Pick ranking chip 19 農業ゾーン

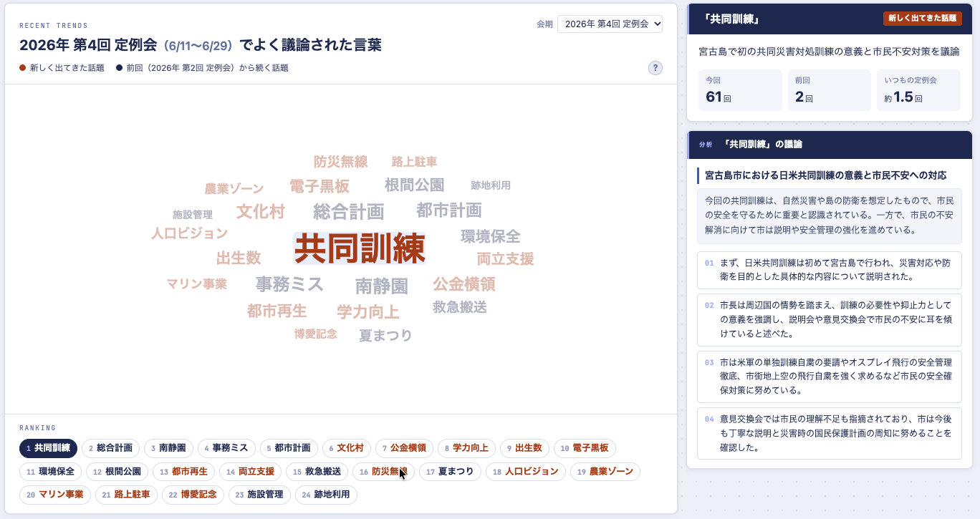pyautogui.click(x=605, y=472)
